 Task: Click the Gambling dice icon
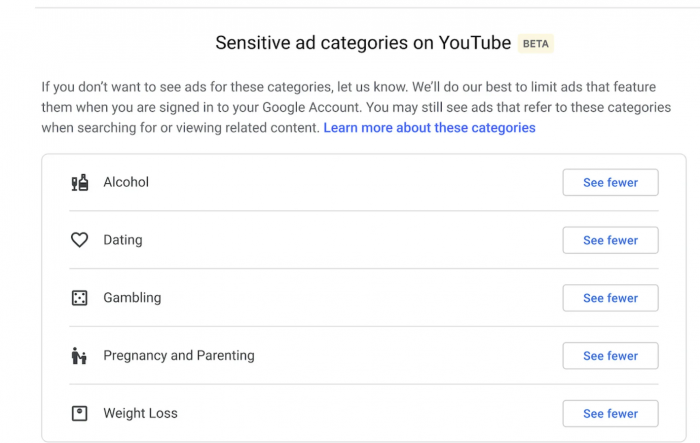(80, 298)
